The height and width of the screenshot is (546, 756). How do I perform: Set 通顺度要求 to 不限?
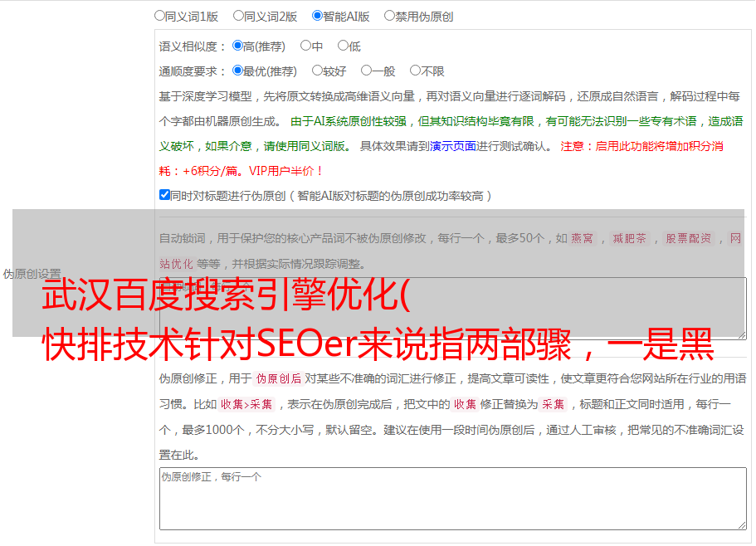click(x=415, y=71)
